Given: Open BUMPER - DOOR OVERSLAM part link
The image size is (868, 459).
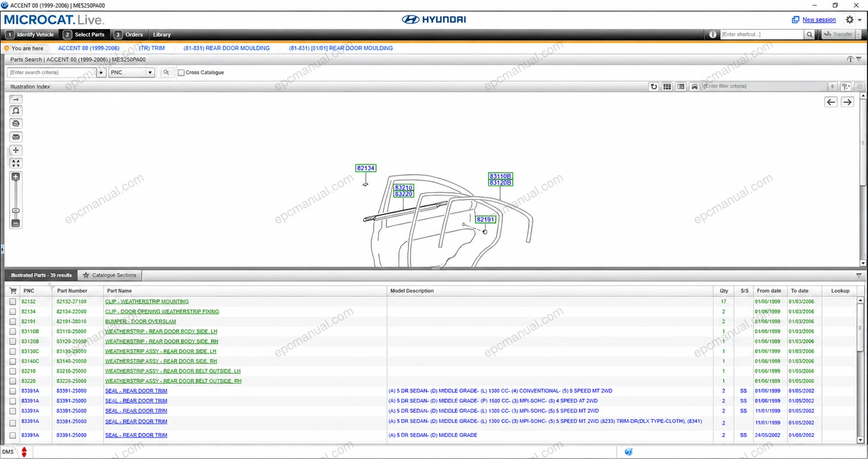Looking at the screenshot, I should tap(140, 322).
